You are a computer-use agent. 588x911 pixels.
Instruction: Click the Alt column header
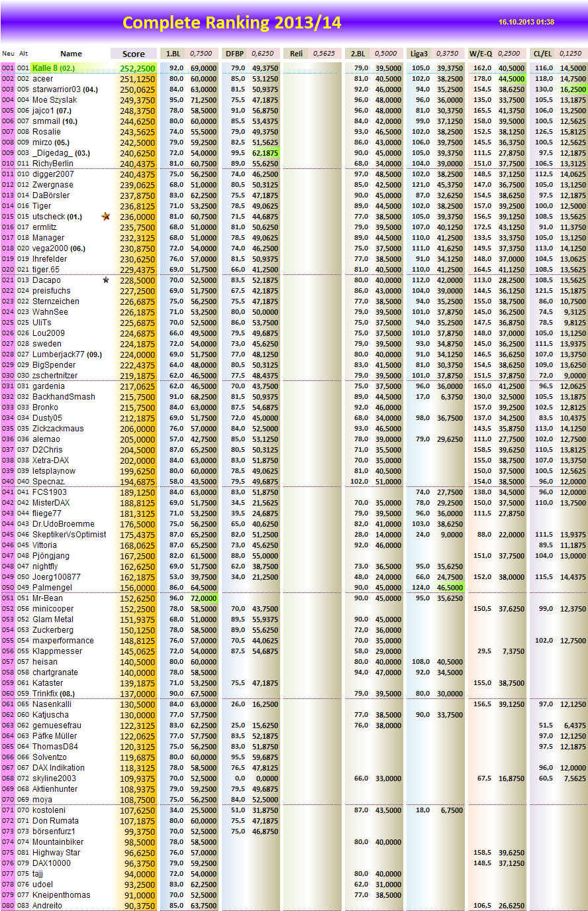(23, 54)
